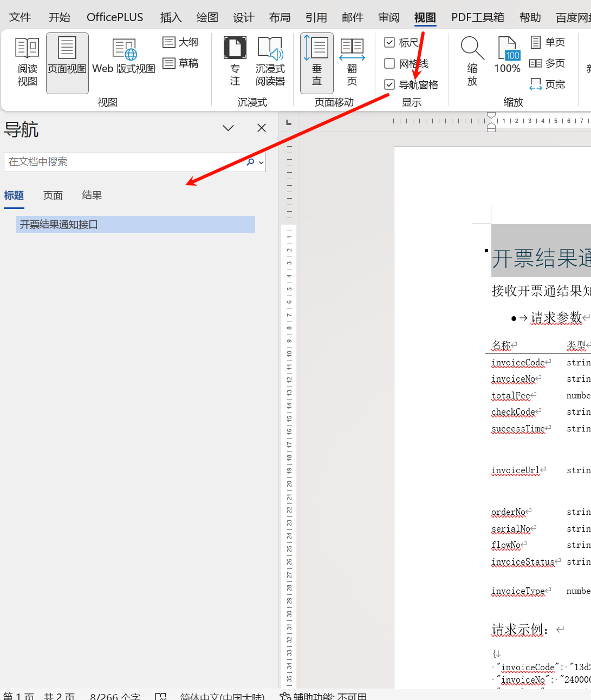Image resolution: width=591 pixels, height=700 pixels.
Task: Open search options dropdown in navigation
Action: [262, 162]
